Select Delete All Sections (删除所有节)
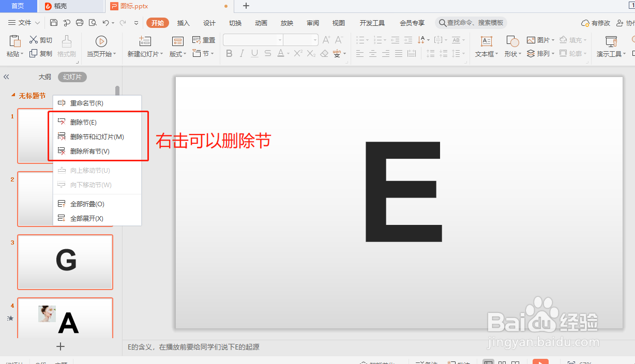635x364 pixels. click(x=97, y=151)
